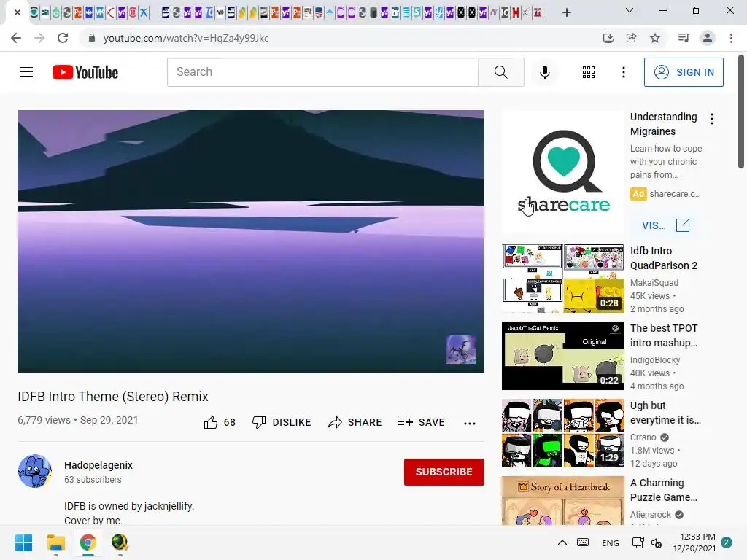Open notification center badge
Screen dimensions: 747x560
pyautogui.click(x=727, y=542)
